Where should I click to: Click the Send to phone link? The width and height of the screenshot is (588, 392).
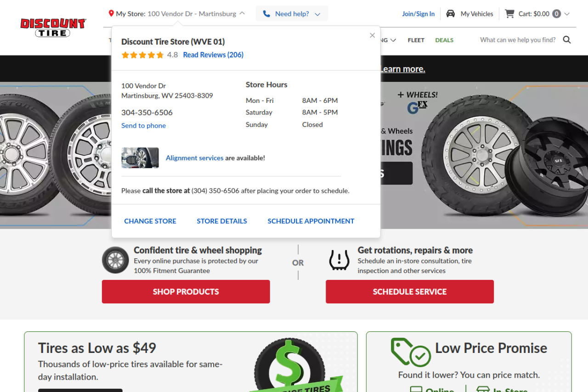pyautogui.click(x=143, y=125)
